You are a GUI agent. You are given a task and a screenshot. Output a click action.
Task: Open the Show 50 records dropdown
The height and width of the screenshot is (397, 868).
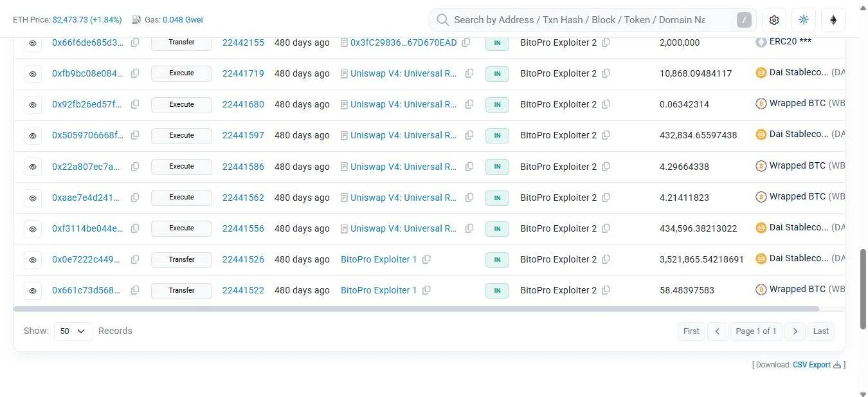(x=73, y=331)
